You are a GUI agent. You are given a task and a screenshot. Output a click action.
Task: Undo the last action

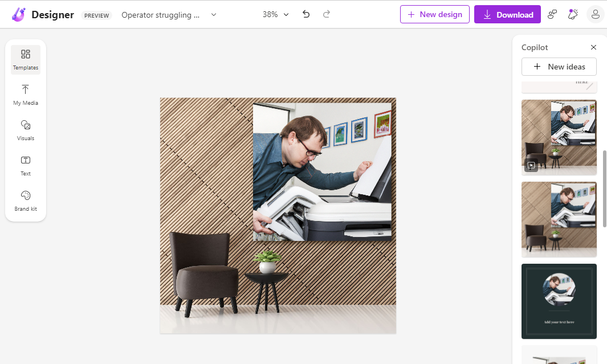pyautogui.click(x=306, y=14)
